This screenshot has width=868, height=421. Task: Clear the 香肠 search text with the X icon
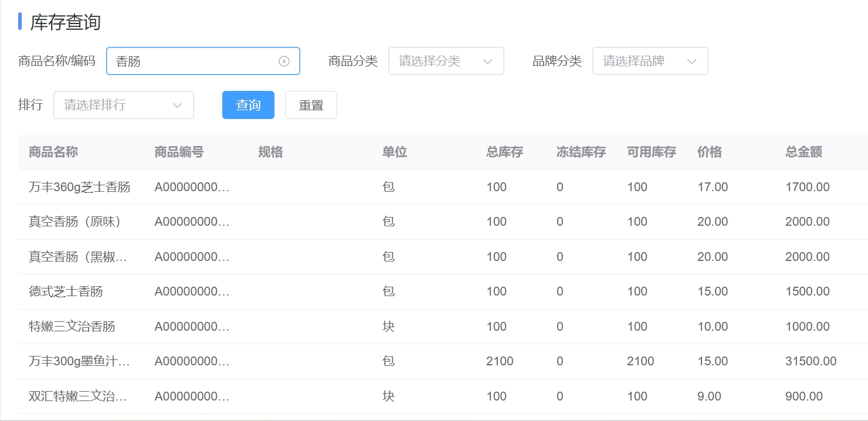pos(284,61)
